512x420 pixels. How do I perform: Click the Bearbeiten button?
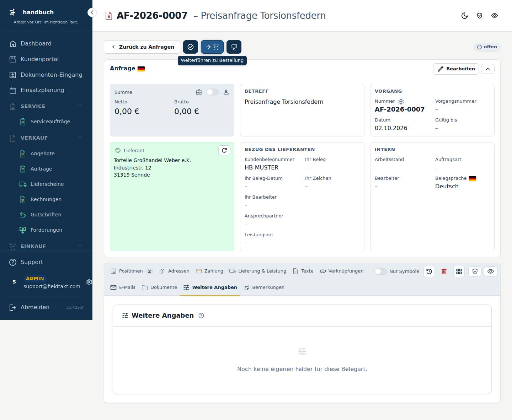456,69
